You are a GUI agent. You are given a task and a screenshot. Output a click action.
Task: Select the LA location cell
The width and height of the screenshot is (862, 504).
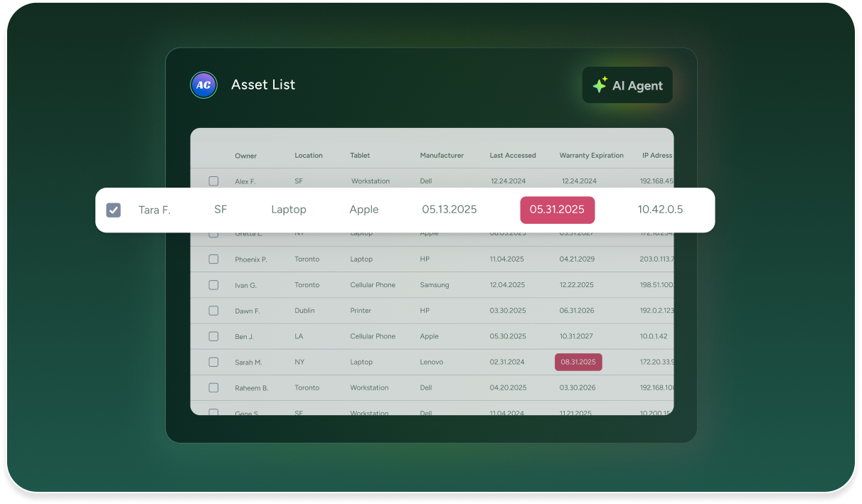[x=299, y=336]
